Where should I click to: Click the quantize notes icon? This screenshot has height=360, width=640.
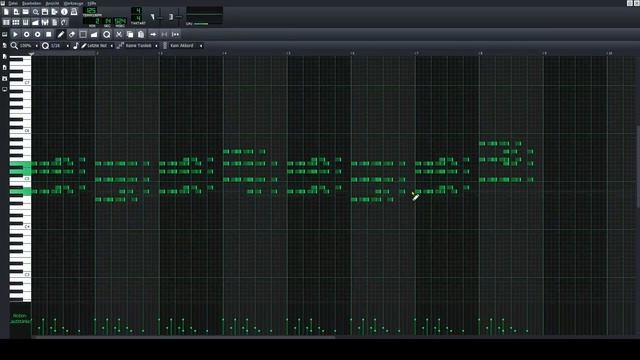(107, 34)
